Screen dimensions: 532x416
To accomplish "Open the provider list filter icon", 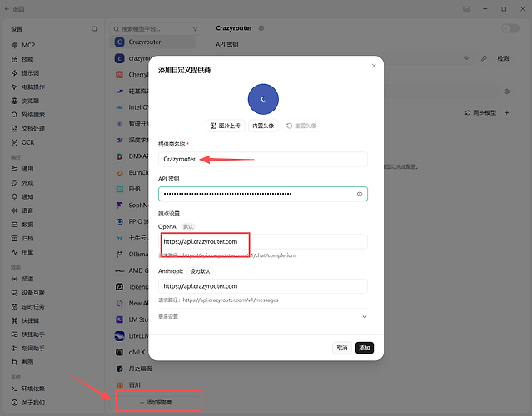I will pyautogui.click(x=195, y=29).
